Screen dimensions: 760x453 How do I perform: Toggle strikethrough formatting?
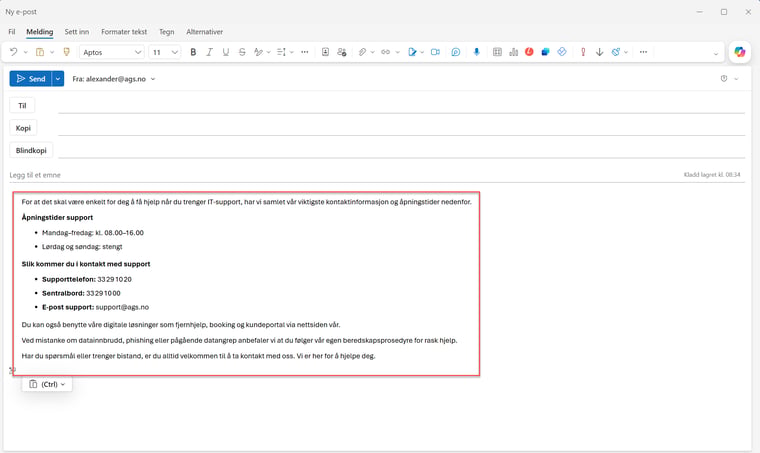pyautogui.click(x=242, y=52)
